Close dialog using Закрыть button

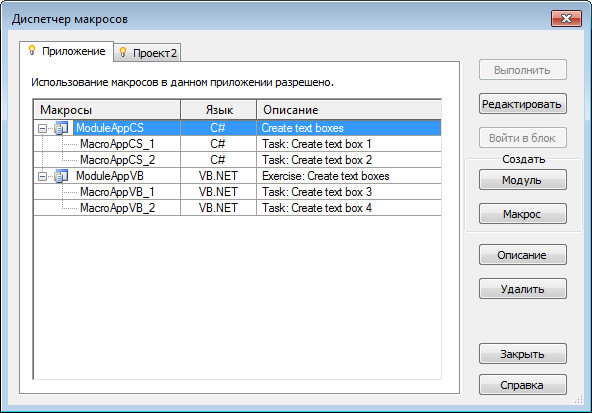pos(523,354)
